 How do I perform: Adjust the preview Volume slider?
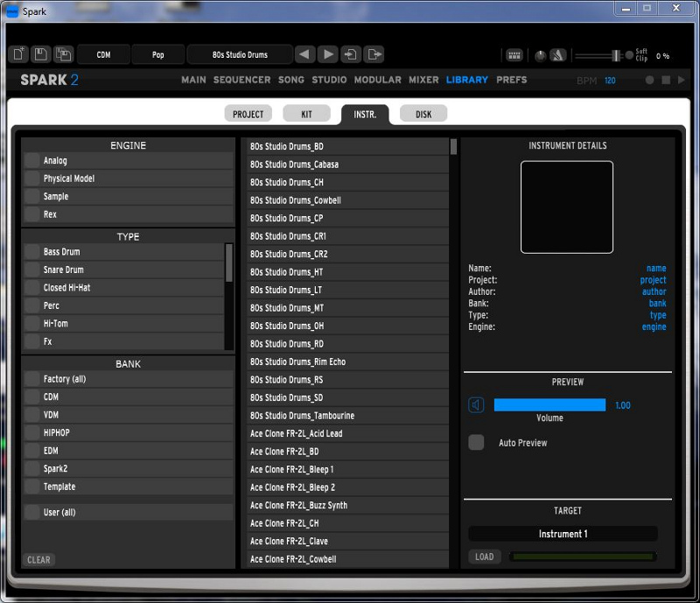[x=549, y=405]
